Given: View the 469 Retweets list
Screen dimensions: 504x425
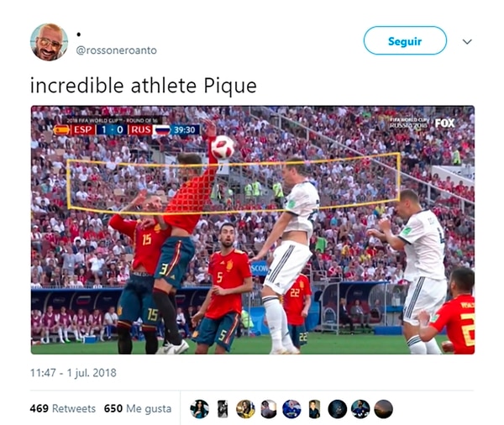Looking at the screenshot, I should click(x=63, y=408).
